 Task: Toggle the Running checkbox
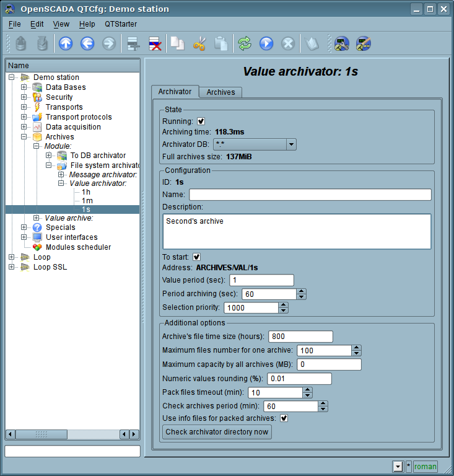(201, 121)
